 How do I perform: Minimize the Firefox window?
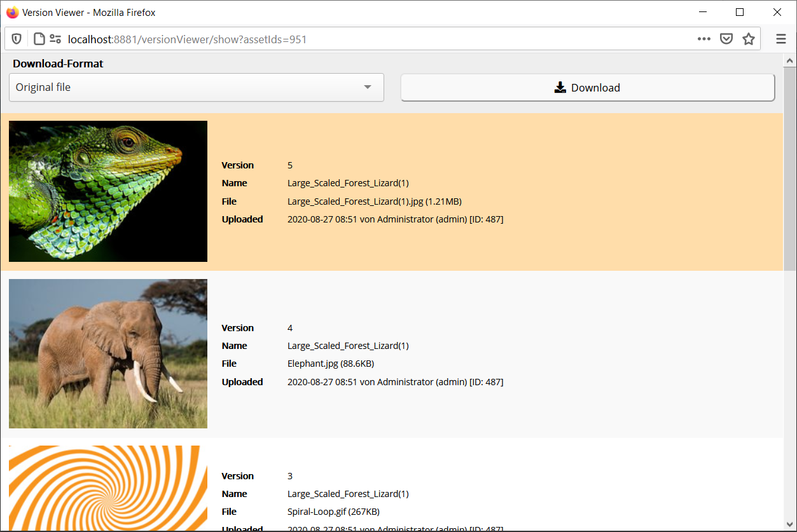[x=703, y=12]
